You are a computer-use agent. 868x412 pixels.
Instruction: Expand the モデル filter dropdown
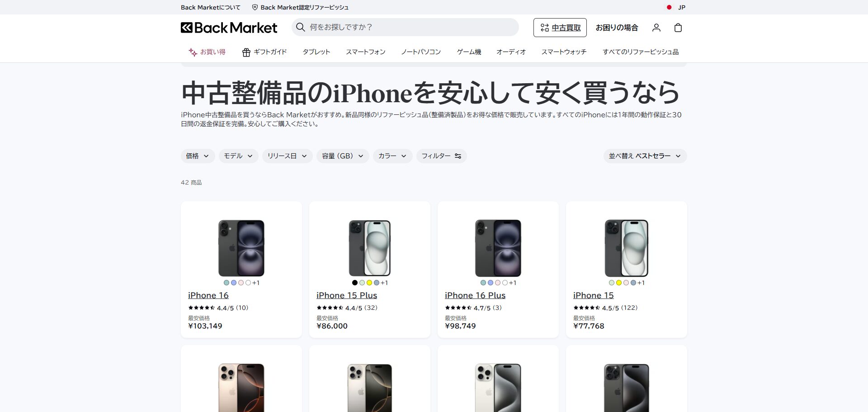tap(238, 156)
